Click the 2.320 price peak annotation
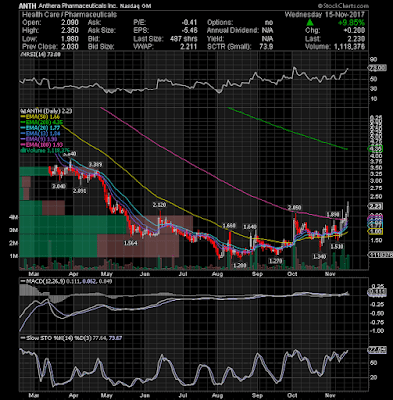Image resolution: width=393 pixels, height=400 pixels. click(159, 204)
